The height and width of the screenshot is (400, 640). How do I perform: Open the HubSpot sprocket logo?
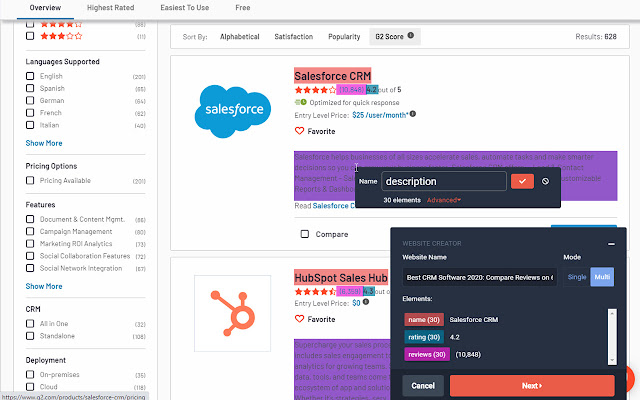click(233, 313)
